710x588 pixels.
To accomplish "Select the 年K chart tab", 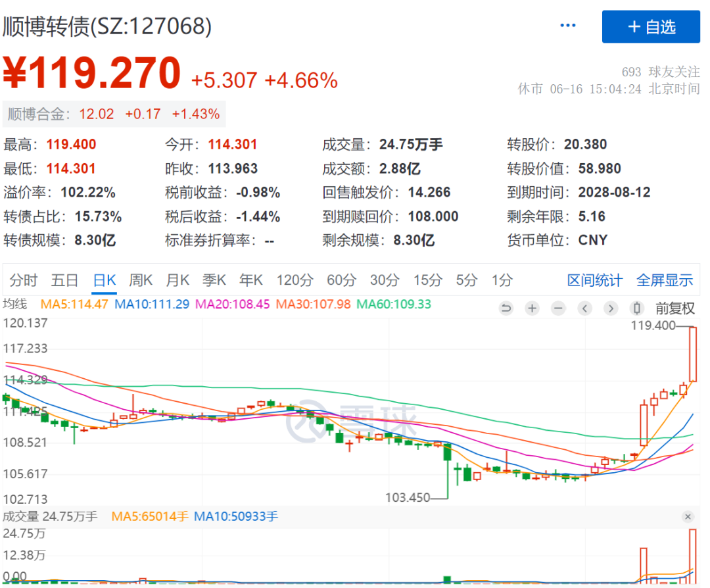I will click(251, 280).
